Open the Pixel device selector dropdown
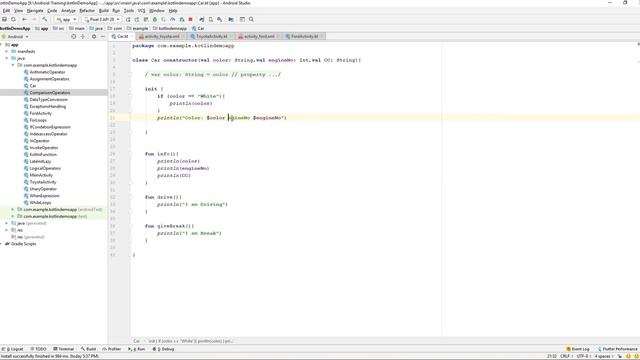 pos(101,19)
